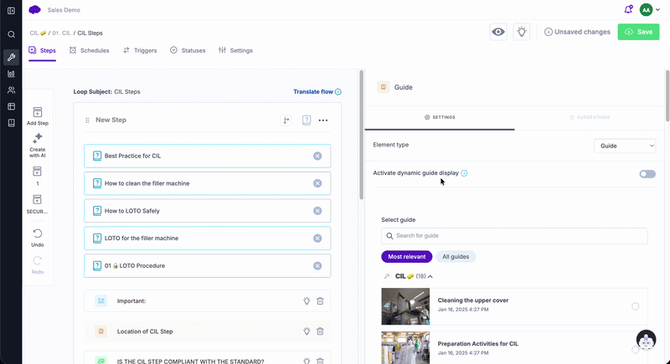670x364 pixels.
Task: Open the search icon in left sidebar
Action: [x=11, y=35]
